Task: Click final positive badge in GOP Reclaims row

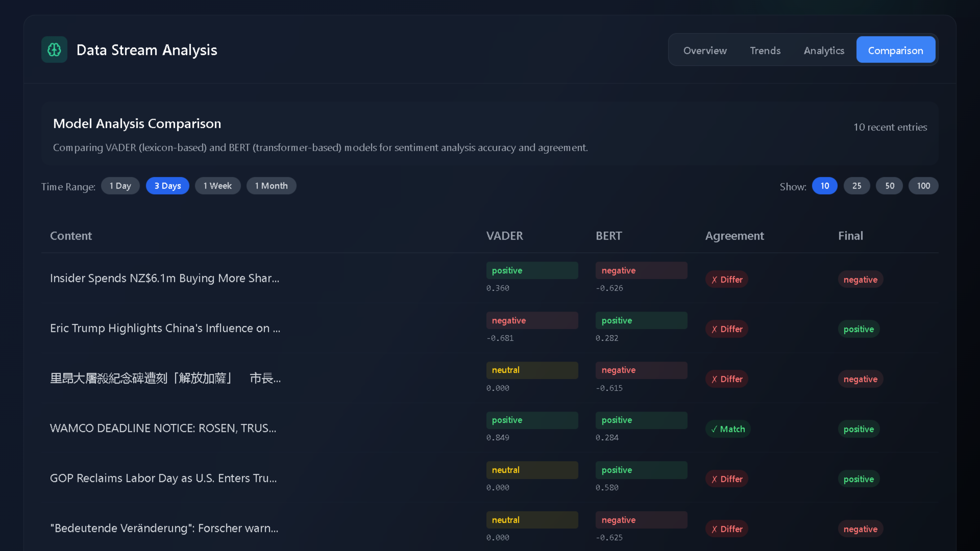Action: 859,479
